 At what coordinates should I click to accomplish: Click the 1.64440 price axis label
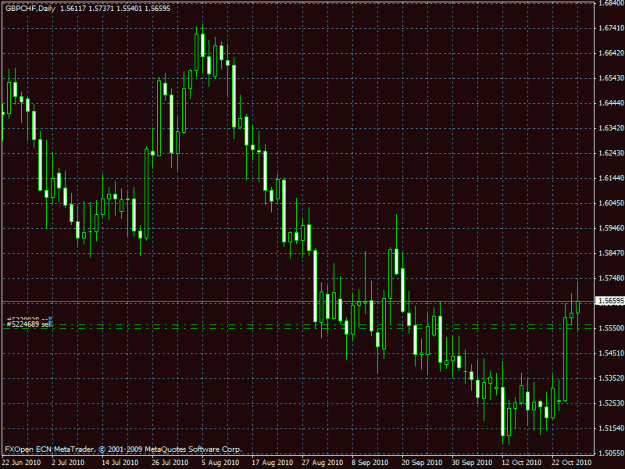click(611, 103)
